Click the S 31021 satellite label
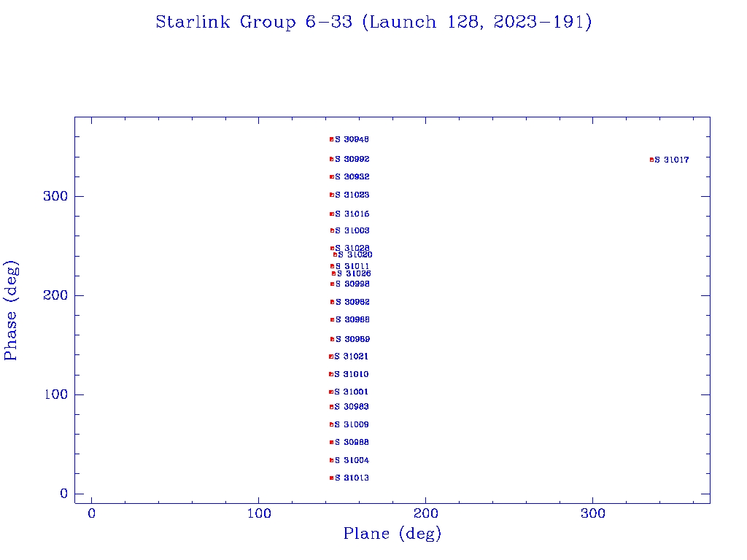The image size is (747, 560). click(351, 356)
